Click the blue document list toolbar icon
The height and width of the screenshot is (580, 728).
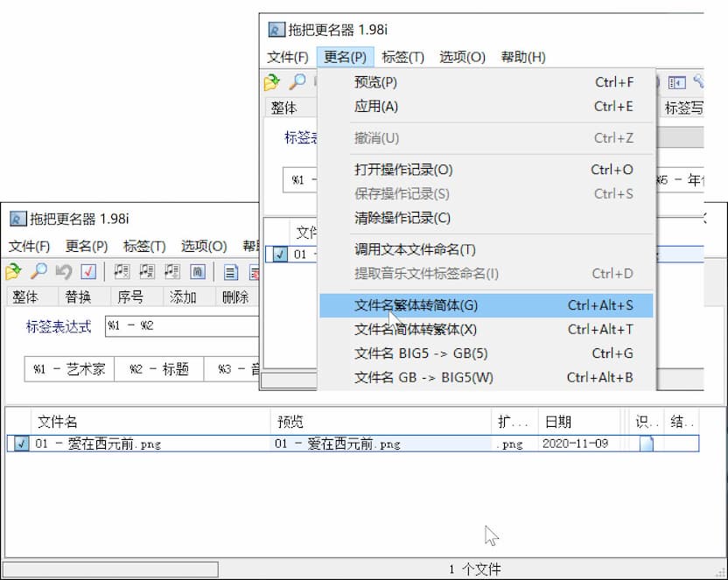[x=231, y=271]
